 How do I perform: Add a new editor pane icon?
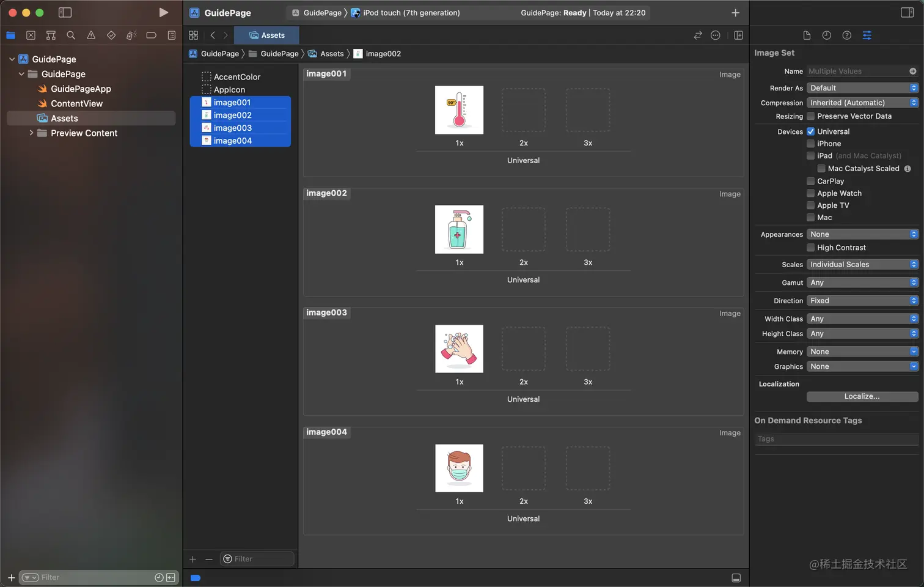click(x=738, y=35)
